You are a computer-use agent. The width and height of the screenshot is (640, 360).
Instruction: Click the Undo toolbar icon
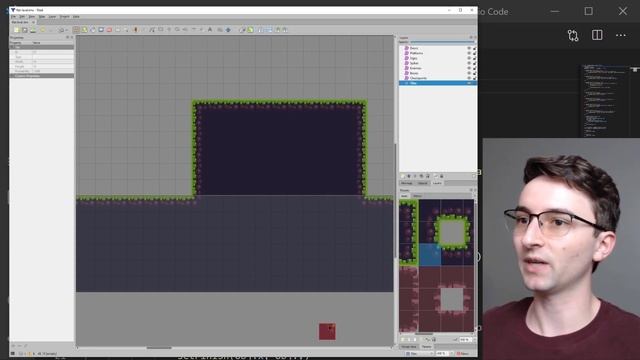click(x=42, y=30)
